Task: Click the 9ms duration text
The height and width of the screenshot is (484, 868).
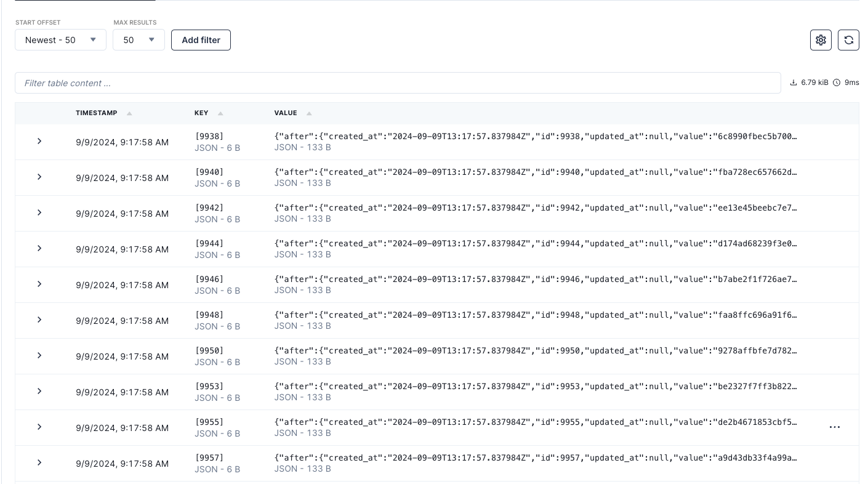Action: (852, 83)
